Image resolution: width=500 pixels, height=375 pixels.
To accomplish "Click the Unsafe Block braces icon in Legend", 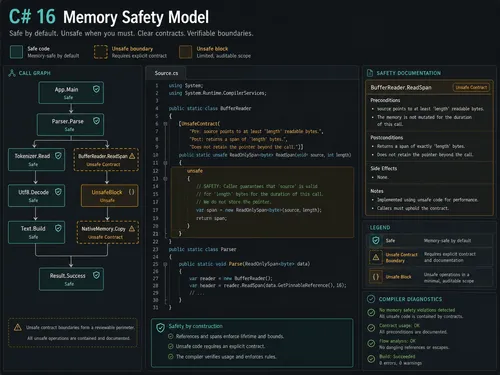I will pos(376,277).
